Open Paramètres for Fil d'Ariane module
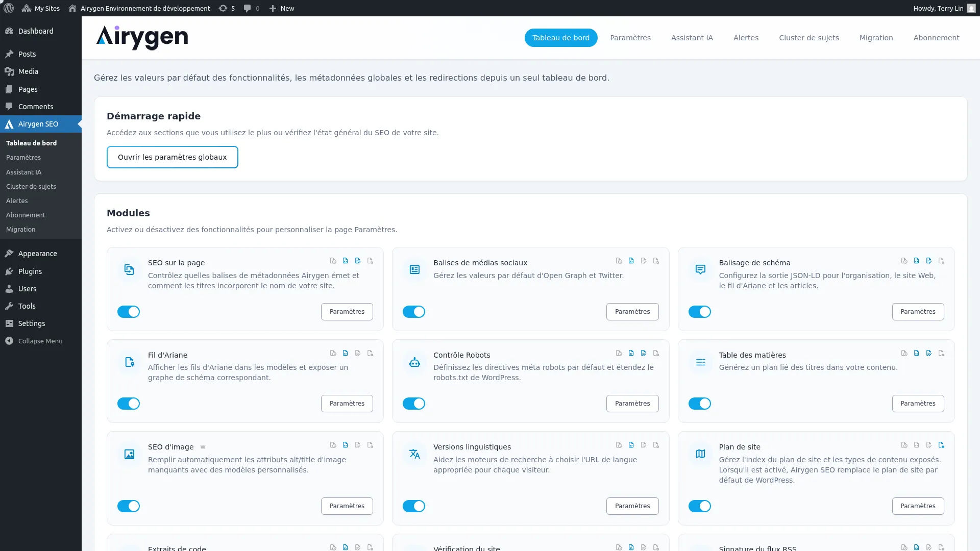Image resolution: width=980 pixels, height=551 pixels. (347, 404)
